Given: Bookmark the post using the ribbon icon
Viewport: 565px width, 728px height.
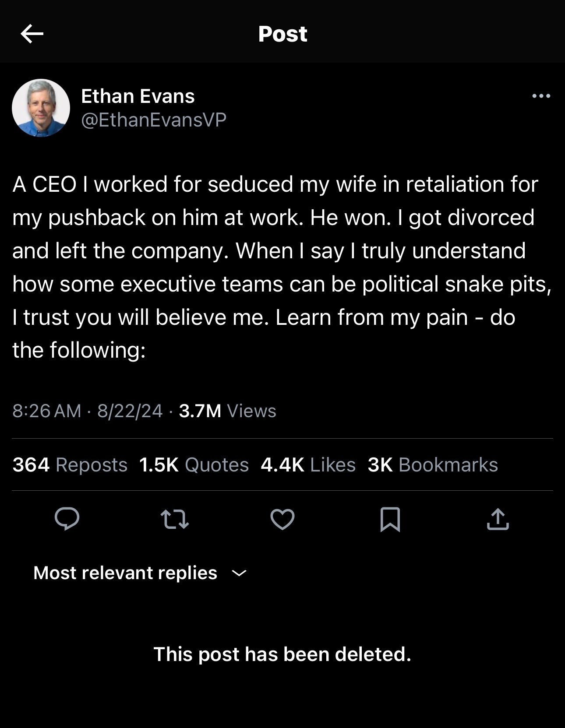Looking at the screenshot, I should tap(390, 519).
